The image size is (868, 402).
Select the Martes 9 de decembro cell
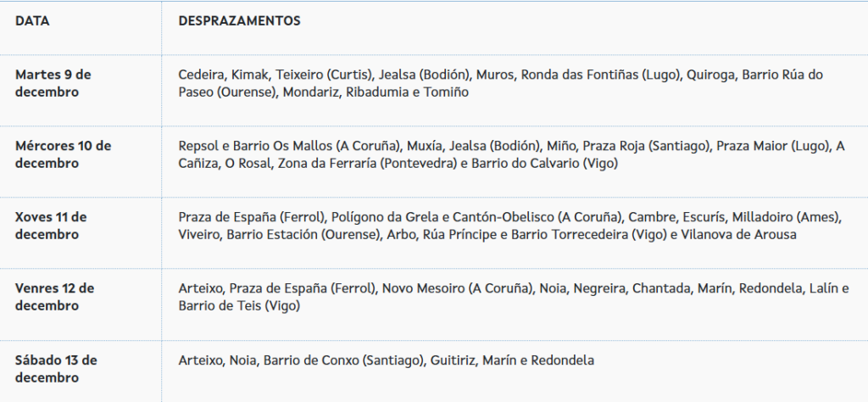(53, 83)
